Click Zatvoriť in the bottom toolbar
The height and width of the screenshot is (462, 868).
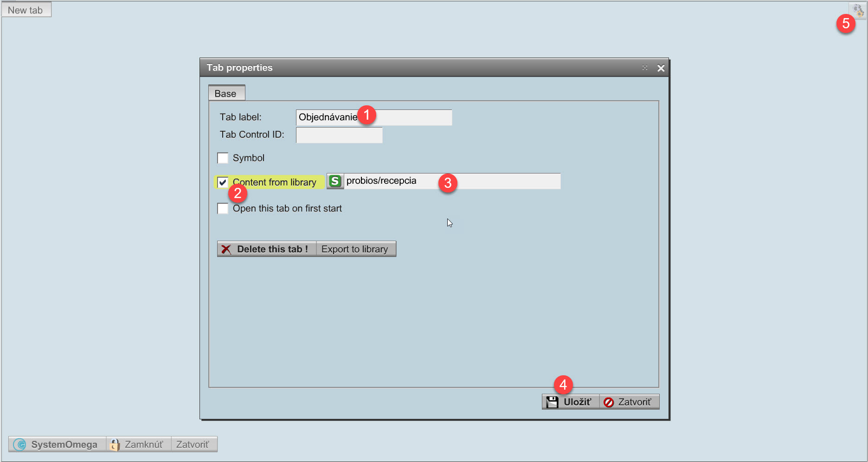(x=193, y=444)
